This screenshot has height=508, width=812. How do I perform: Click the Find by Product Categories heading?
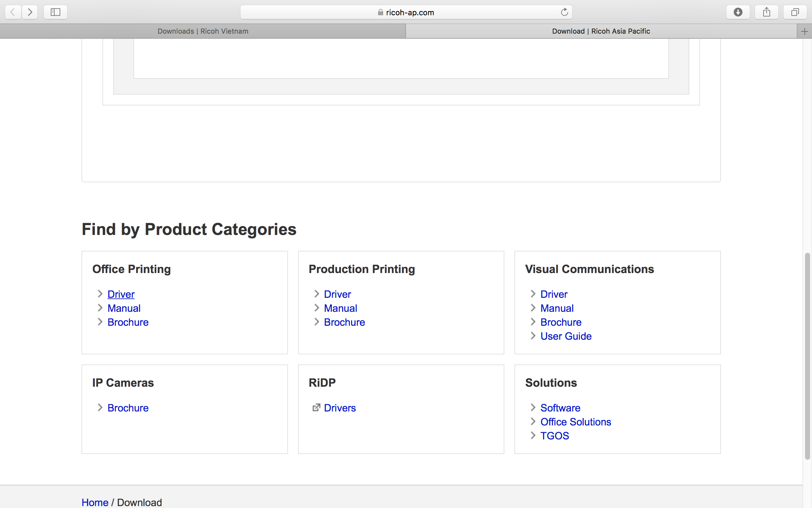coord(189,230)
